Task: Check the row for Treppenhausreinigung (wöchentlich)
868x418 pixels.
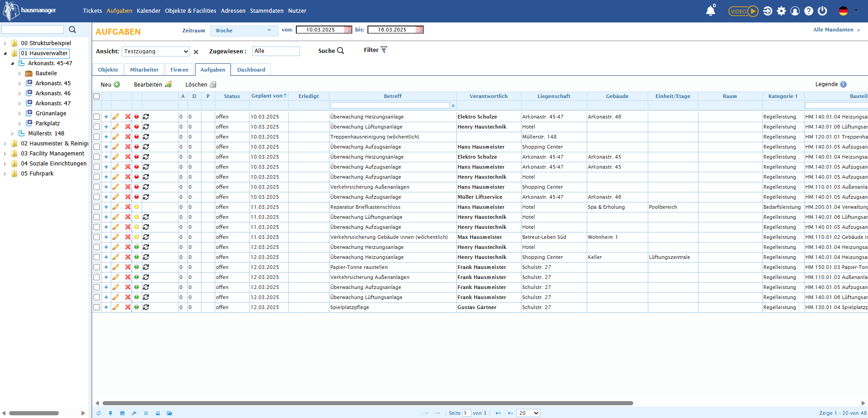Action: tap(97, 137)
